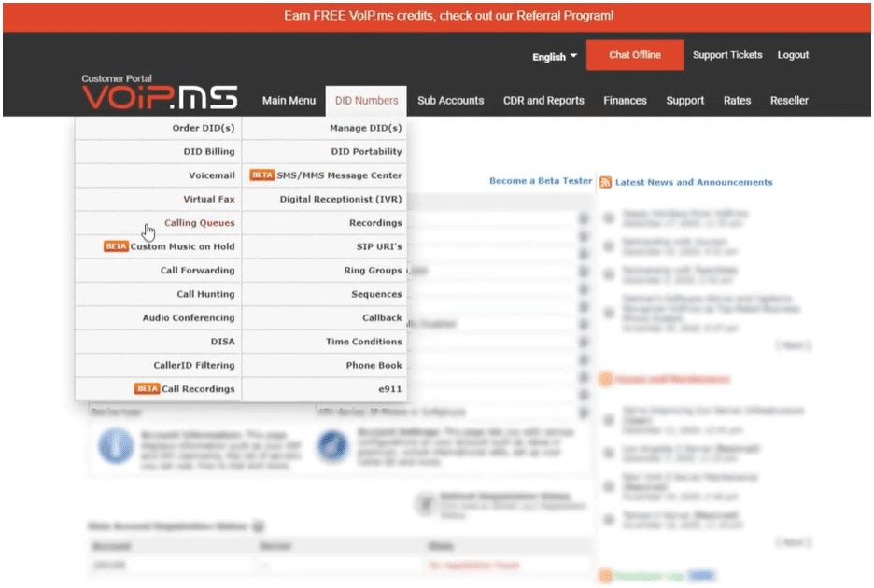Image resolution: width=874 pixels, height=588 pixels.
Task: Open Recordings menu entry
Action: 324,223
